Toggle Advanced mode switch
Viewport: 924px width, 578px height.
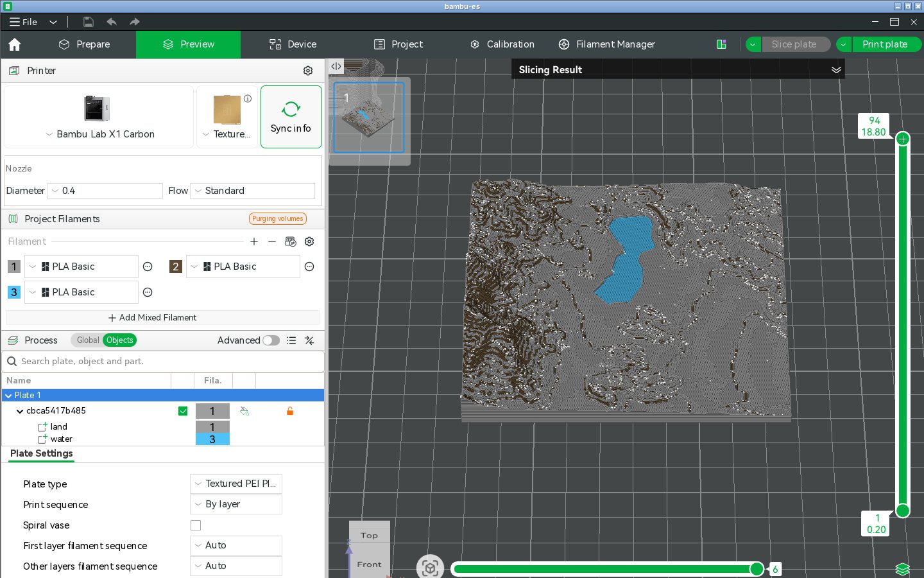click(x=271, y=340)
